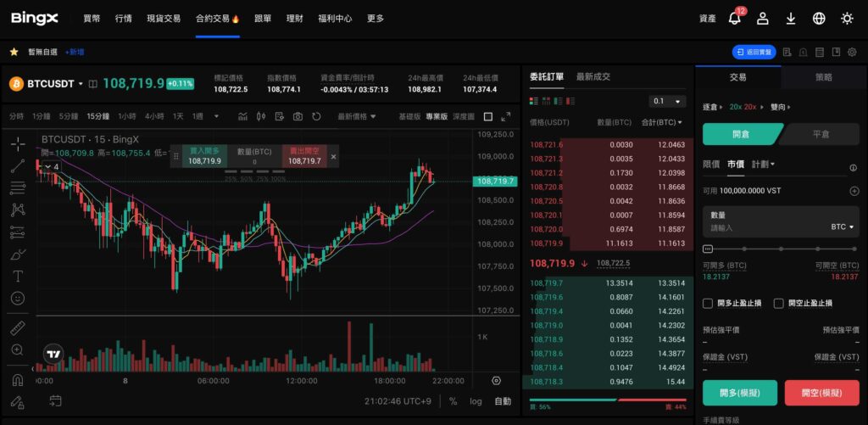
Task: Toggle lock all drawings tool
Action: click(18, 402)
